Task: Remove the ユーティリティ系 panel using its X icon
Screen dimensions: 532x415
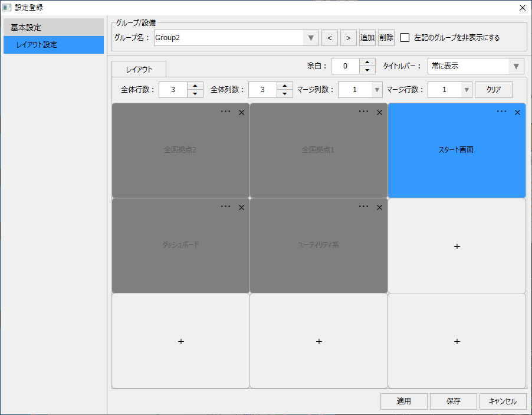Action: (x=379, y=207)
